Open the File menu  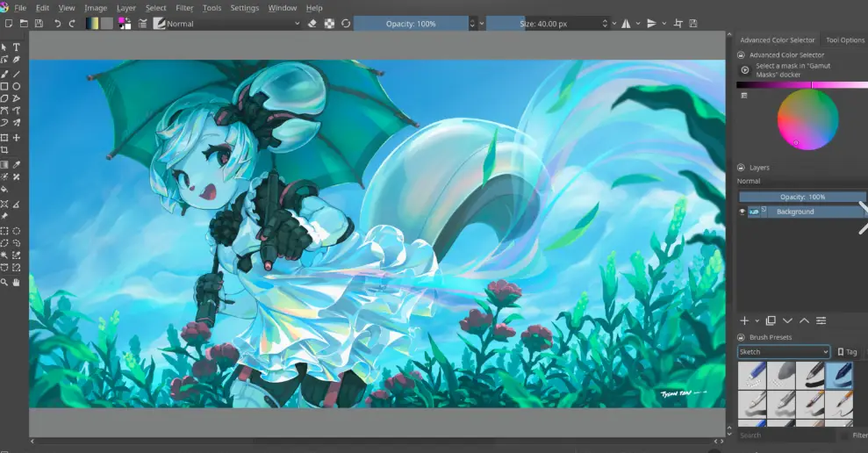(20, 8)
